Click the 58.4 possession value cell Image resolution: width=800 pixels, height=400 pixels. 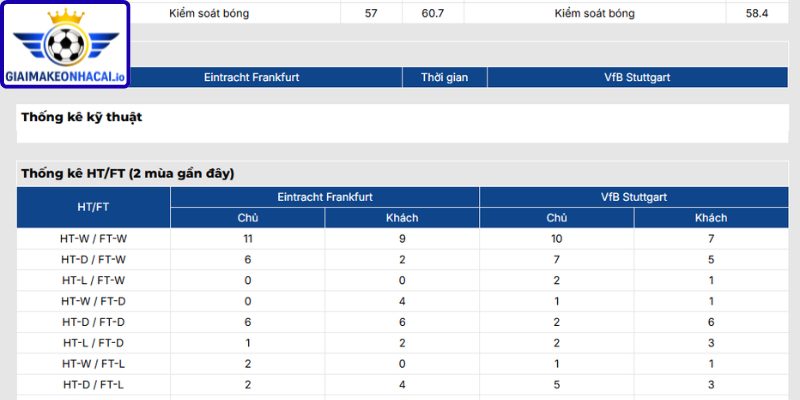757,13
